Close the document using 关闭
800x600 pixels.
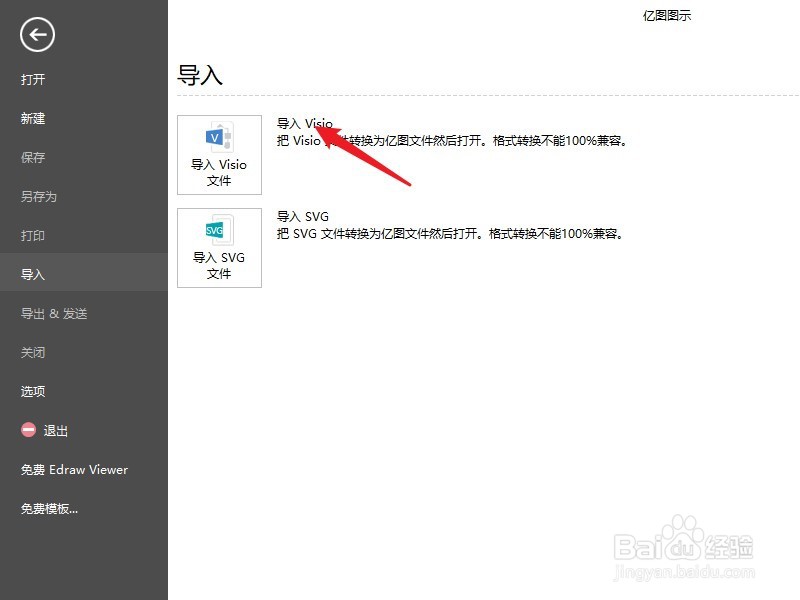tap(33, 352)
